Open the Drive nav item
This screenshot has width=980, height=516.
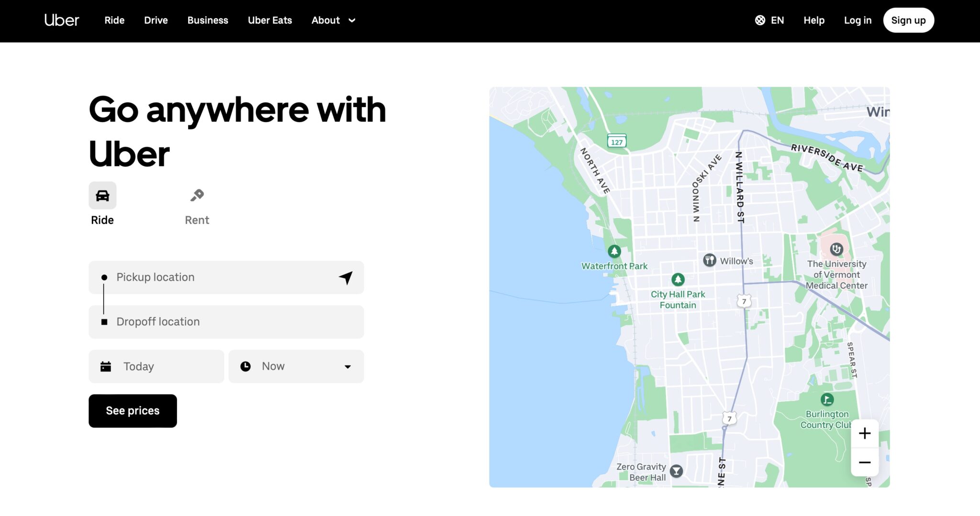tap(156, 20)
